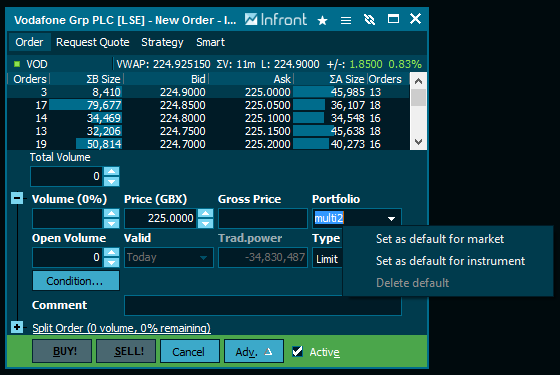Click the SELL! button
The image size is (560, 375).
pyautogui.click(x=126, y=351)
